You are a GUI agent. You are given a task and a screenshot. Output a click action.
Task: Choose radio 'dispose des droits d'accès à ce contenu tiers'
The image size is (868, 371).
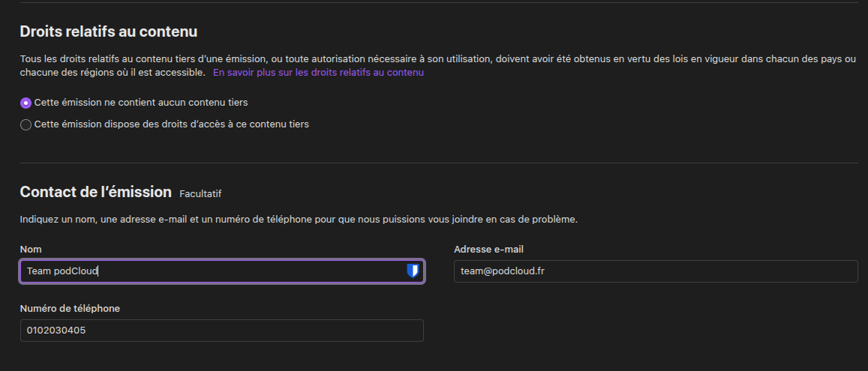[26, 125]
